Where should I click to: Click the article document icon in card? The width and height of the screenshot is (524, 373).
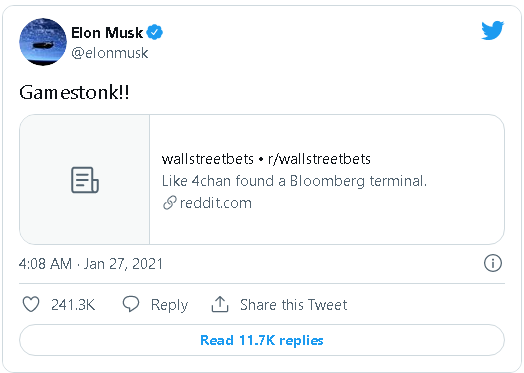coord(85,180)
